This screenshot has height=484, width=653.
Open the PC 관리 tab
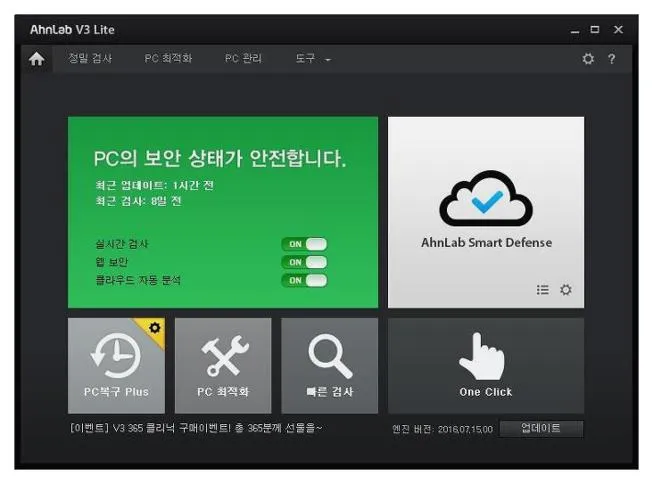tap(243, 58)
